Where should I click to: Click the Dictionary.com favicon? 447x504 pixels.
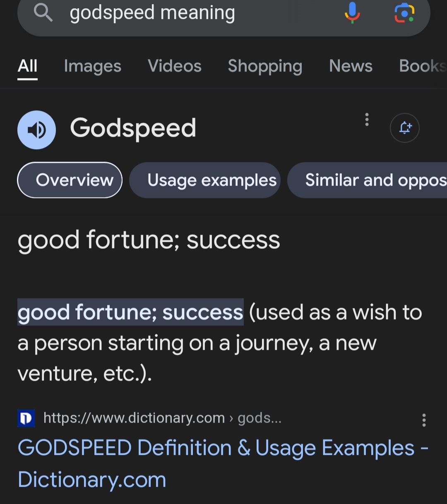(26, 418)
